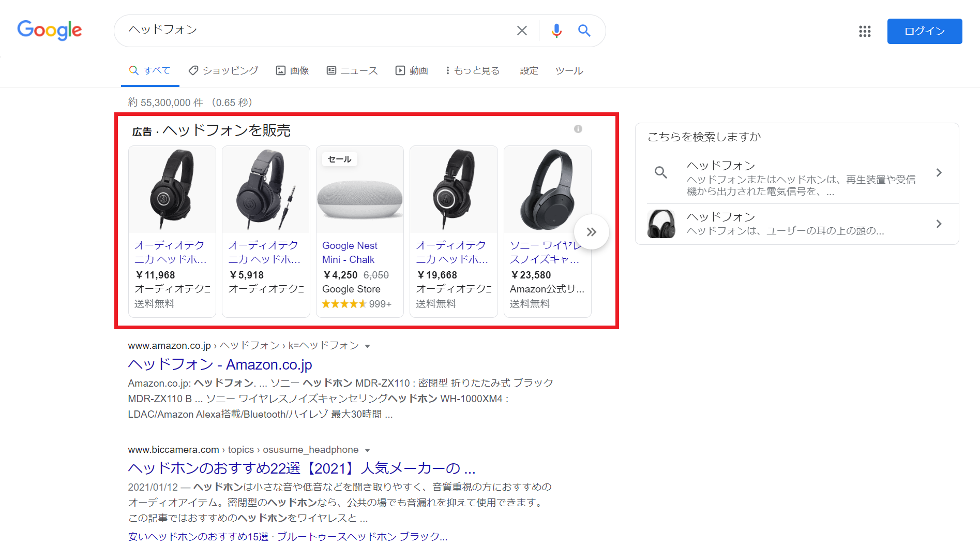Click the blue magnifier search icon

point(584,31)
